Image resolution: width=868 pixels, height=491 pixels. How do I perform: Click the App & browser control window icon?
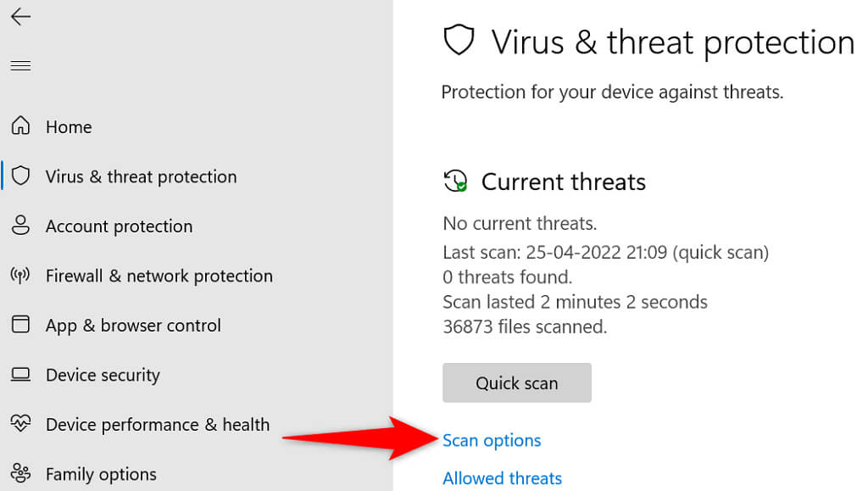click(x=20, y=325)
